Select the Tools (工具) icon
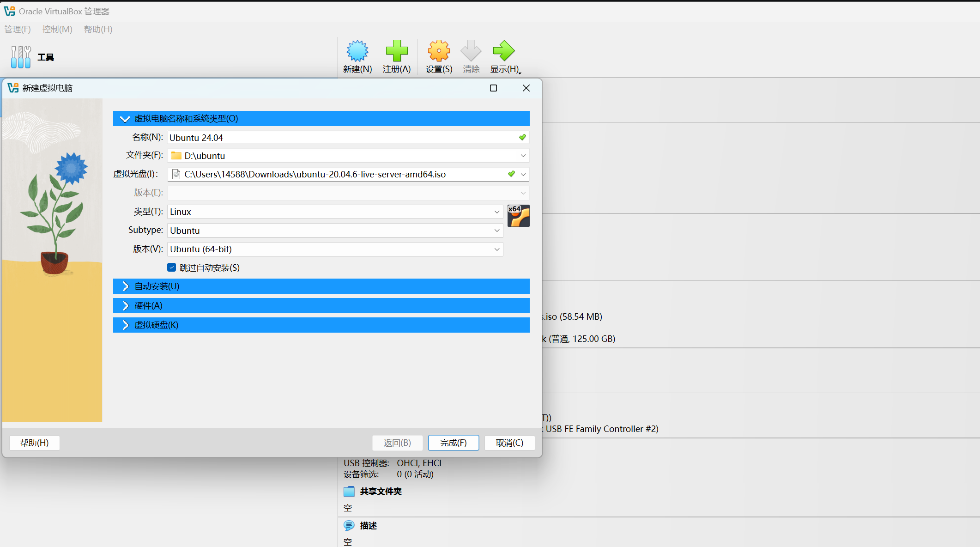The width and height of the screenshot is (980, 547). click(21, 57)
